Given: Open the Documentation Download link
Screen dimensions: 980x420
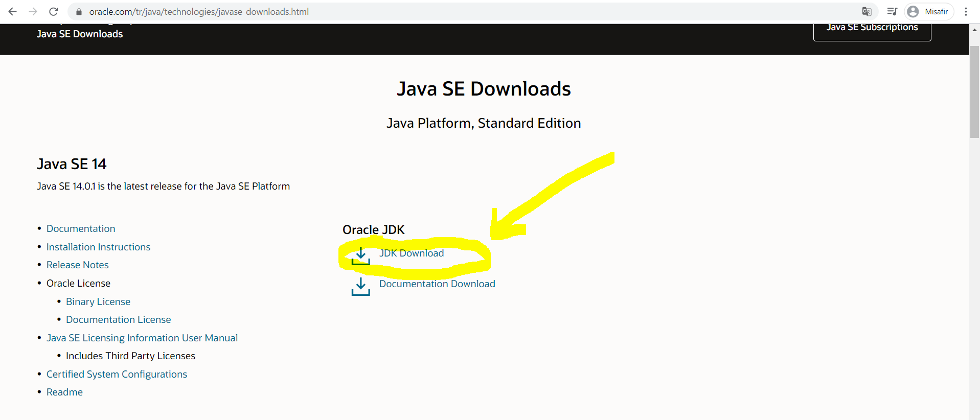Looking at the screenshot, I should 437,284.
